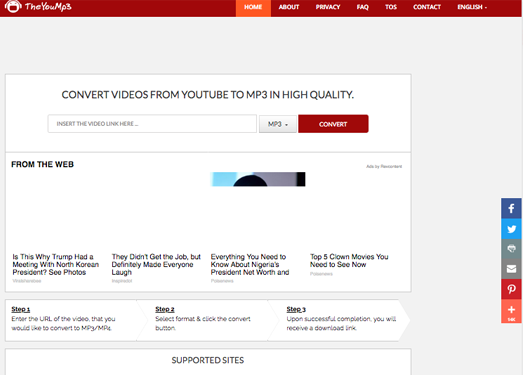Open more share options plus icon
The width and height of the screenshot is (523, 375).
(511, 311)
